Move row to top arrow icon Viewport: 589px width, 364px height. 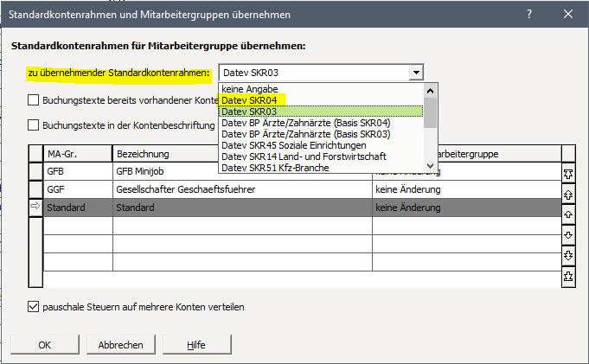click(568, 174)
